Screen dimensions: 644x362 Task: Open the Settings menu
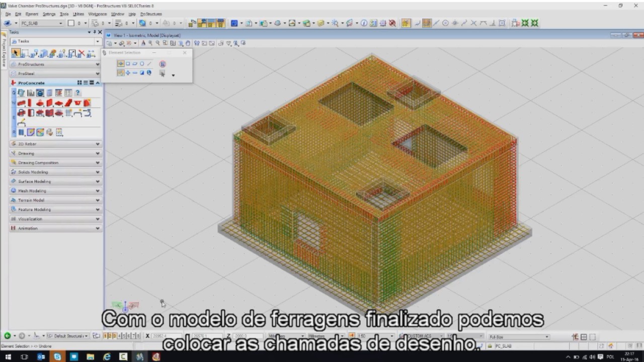tap(49, 14)
